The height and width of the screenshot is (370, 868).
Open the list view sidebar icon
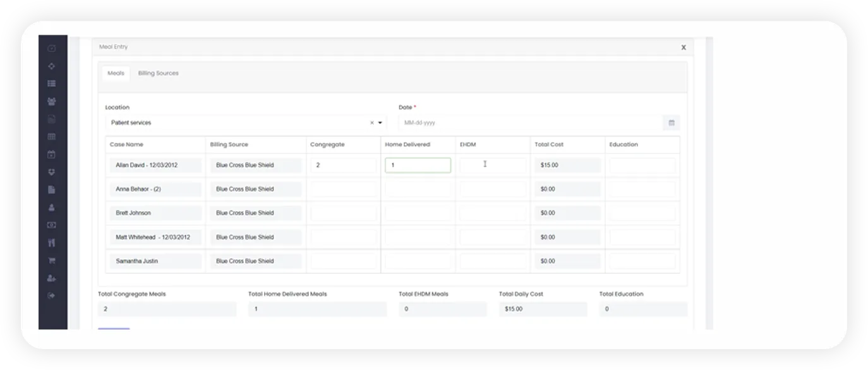(x=52, y=83)
